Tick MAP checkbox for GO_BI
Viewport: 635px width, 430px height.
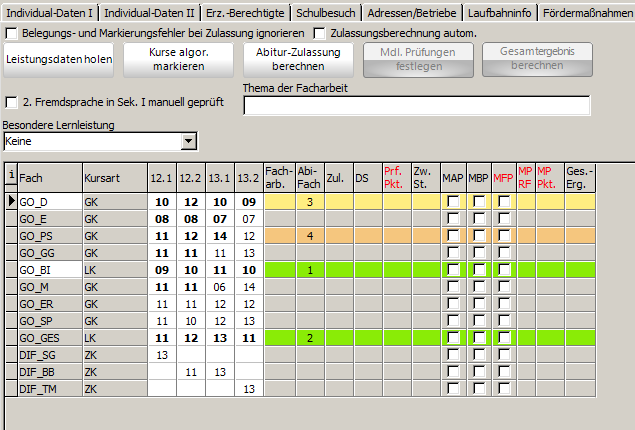453,270
